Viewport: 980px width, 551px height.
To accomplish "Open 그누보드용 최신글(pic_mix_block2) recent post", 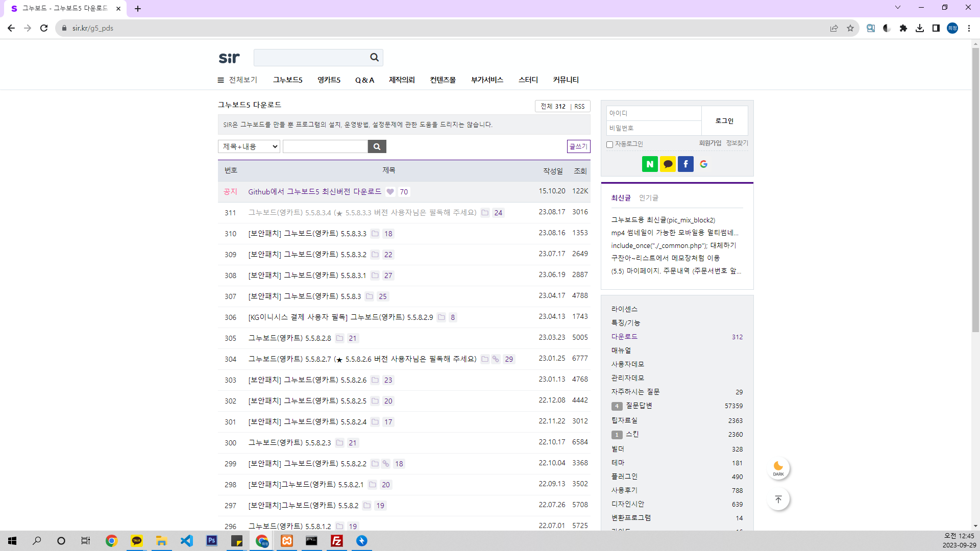I will [x=663, y=220].
